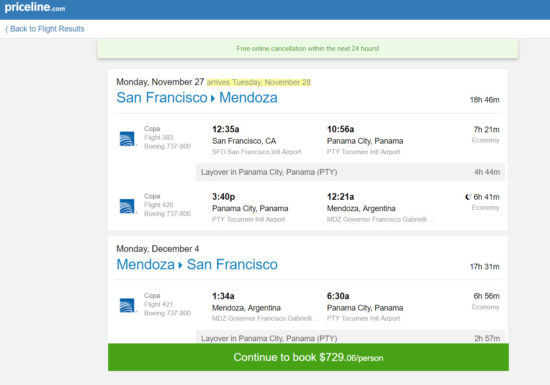Select the Mendoza ▸ San Francisco heading
Viewport: 550px width, 385px height.
coord(197,264)
